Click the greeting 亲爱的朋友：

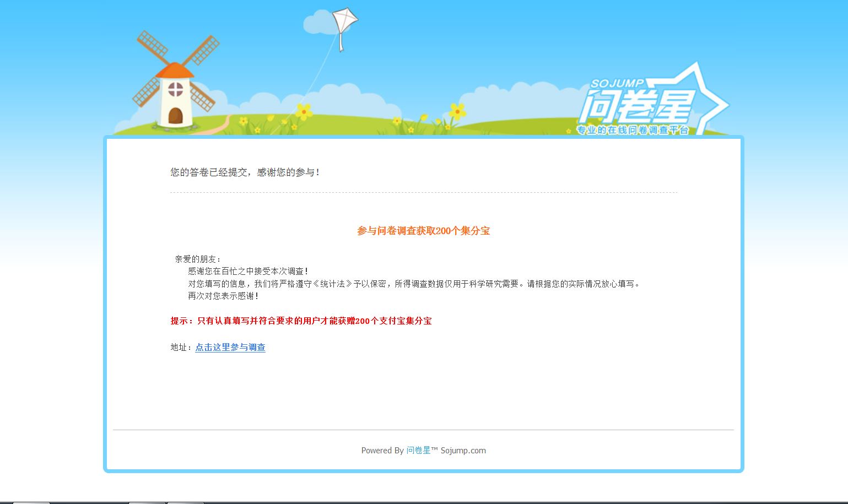click(198, 259)
